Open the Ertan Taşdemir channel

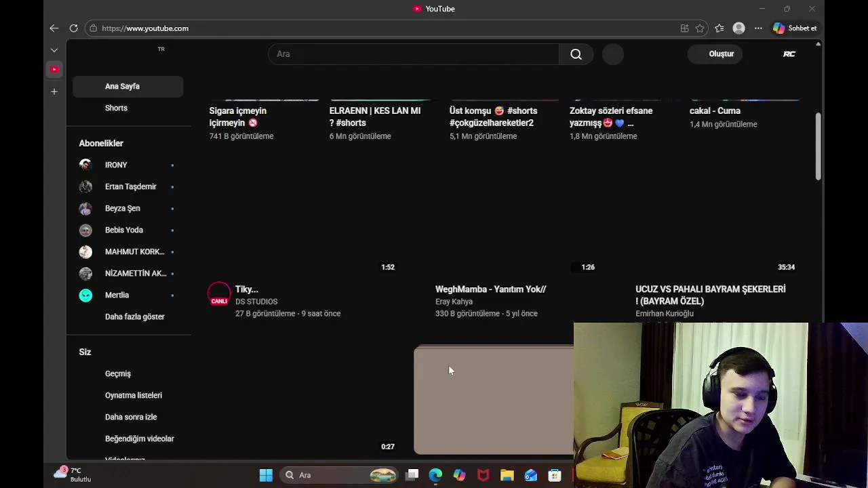click(127, 186)
